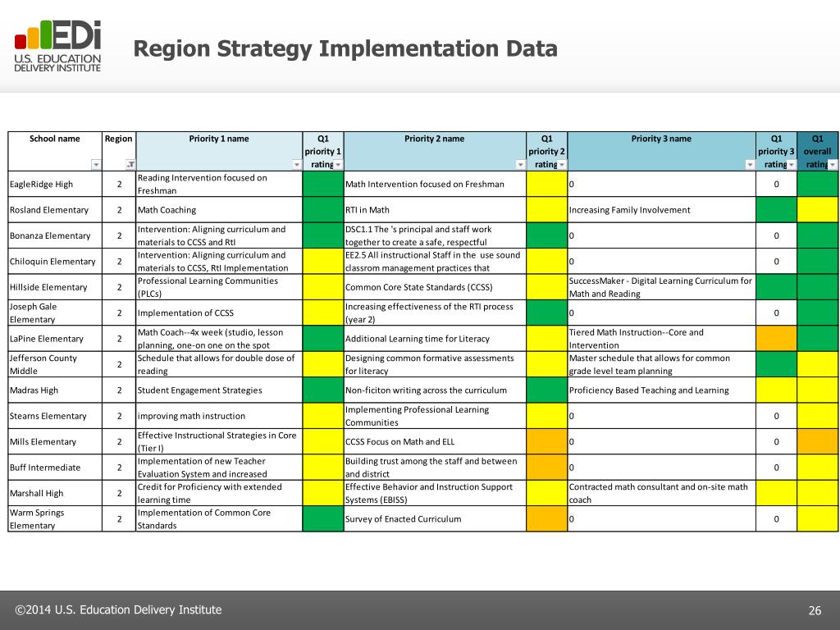Click the Priority 1 name column header
The width and height of the screenshot is (840, 630).
point(219,151)
